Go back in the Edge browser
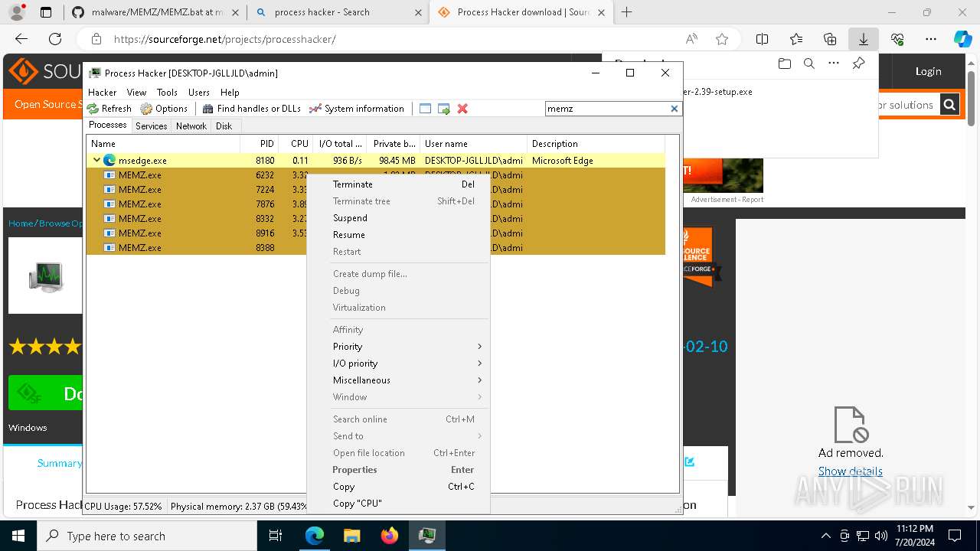The width and height of the screenshot is (980, 551). pyautogui.click(x=21, y=39)
